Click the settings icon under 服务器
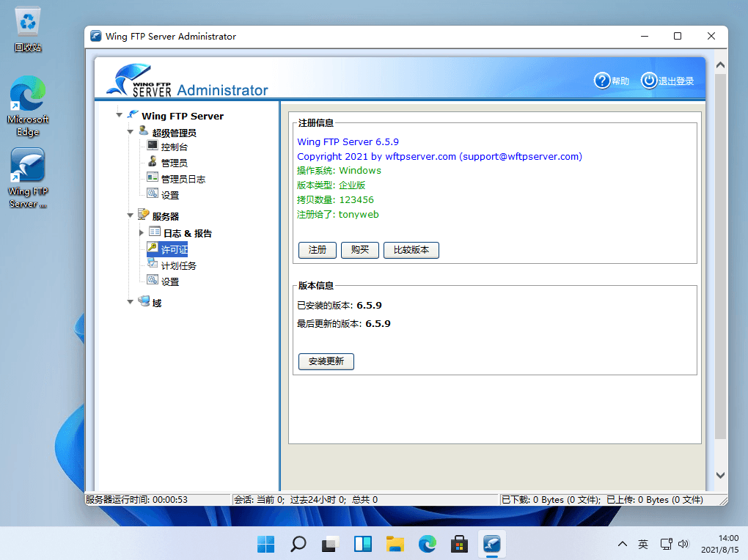Viewport: 748px width, 560px height. point(153,280)
